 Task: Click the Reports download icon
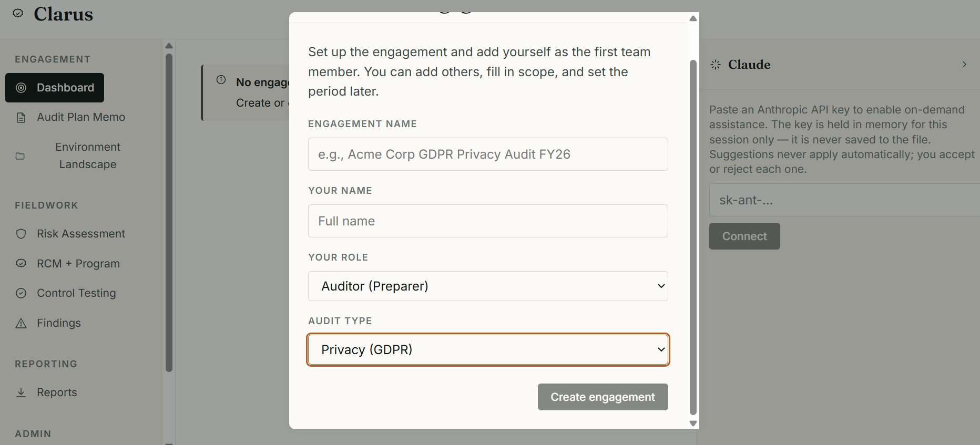(x=21, y=392)
